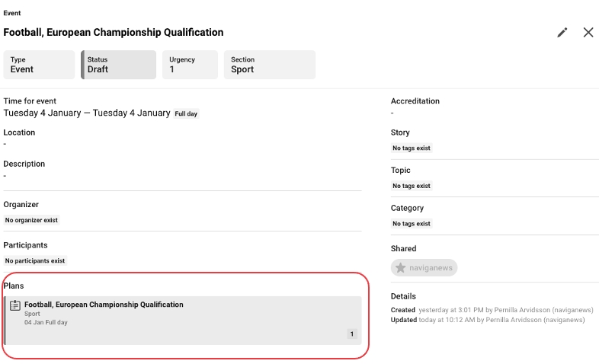Click Category's No tags exist label

point(412,224)
